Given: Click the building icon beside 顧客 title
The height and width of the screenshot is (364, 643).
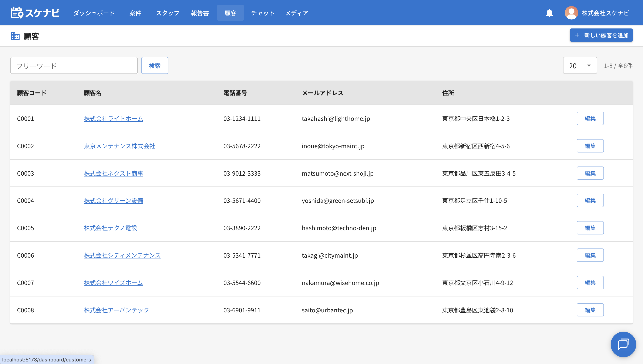Looking at the screenshot, I should (x=15, y=36).
